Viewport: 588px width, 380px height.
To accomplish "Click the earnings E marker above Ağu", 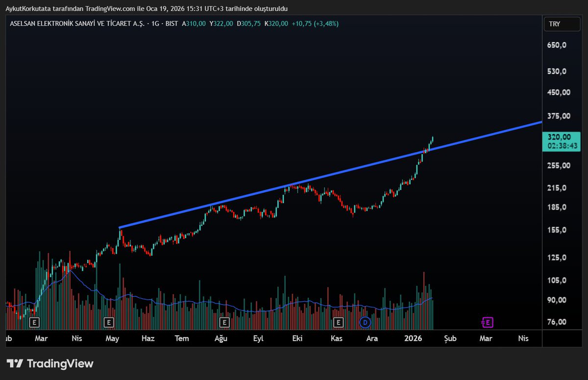I will point(224,322).
